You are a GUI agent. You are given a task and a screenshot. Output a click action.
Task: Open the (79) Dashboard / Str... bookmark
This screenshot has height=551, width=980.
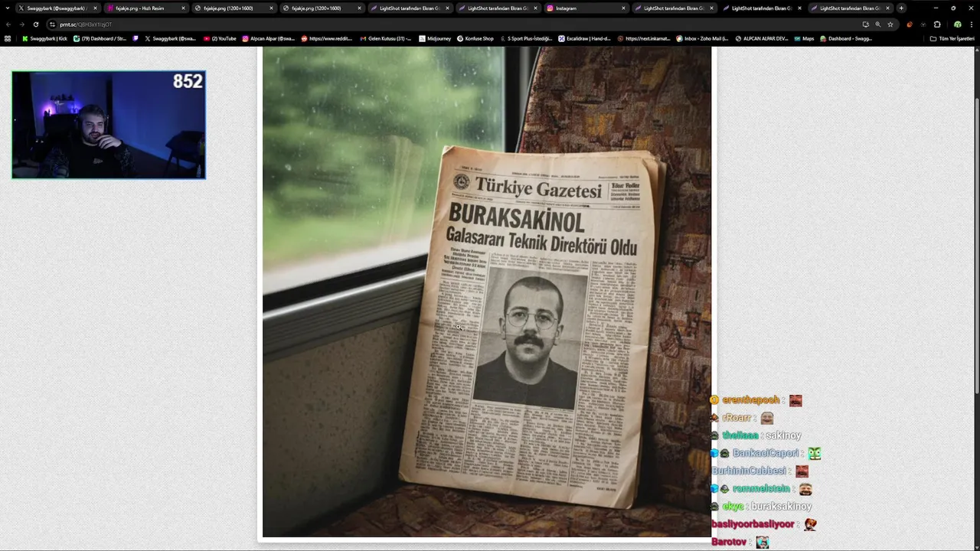100,38
